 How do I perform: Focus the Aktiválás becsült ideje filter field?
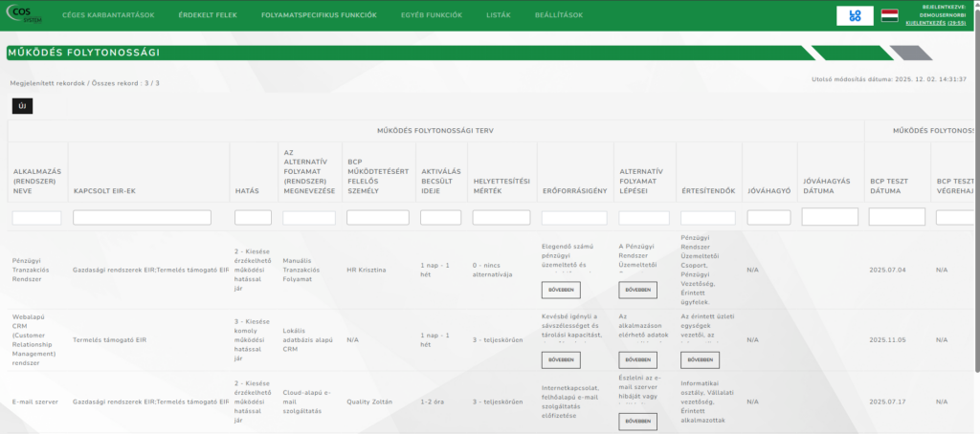[440, 217]
